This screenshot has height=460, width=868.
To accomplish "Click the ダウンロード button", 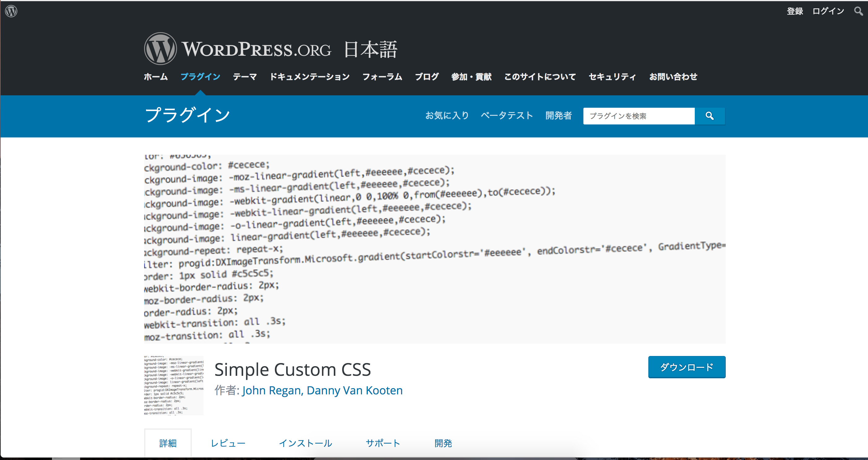I will tap(687, 367).
